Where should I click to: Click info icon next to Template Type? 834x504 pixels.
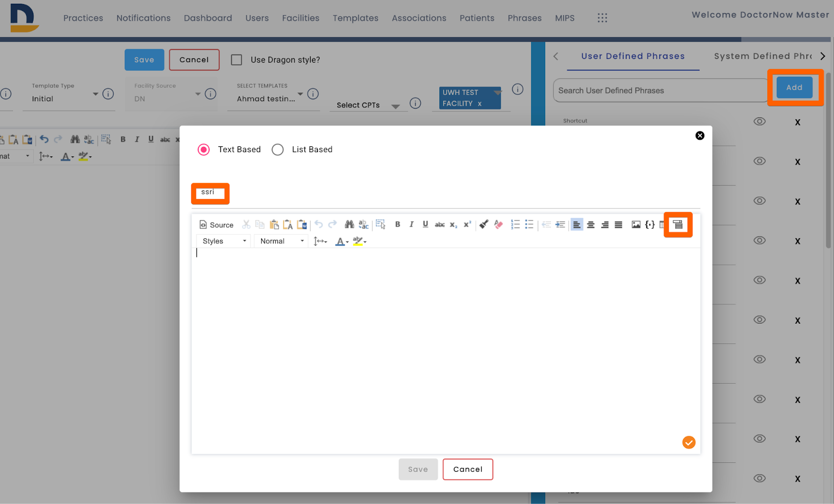[x=108, y=94]
